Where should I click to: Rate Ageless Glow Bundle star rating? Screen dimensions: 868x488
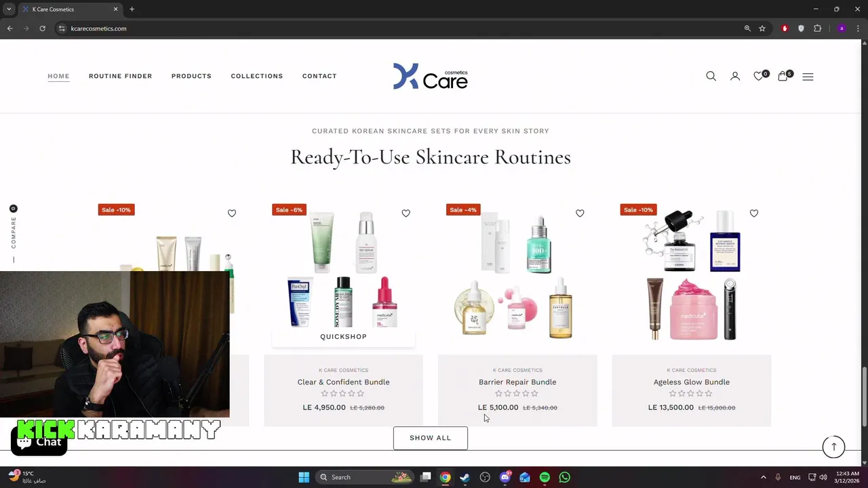692,394
